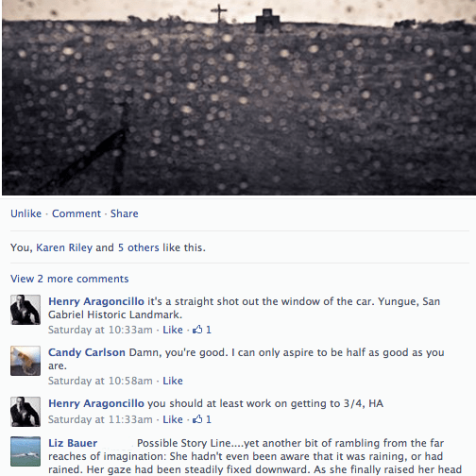
Task: Click Henry Aragoncillo's name on first comment
Action: (x=96, y=301)
